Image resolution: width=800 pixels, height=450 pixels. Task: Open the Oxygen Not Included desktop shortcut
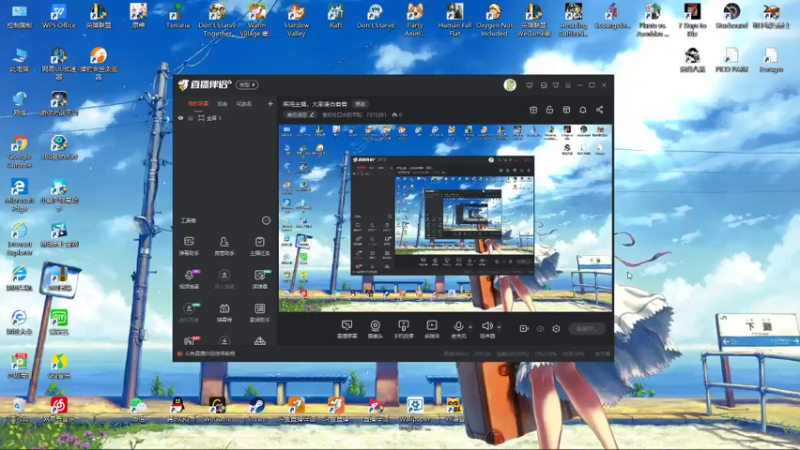click(x=494, y=20)
